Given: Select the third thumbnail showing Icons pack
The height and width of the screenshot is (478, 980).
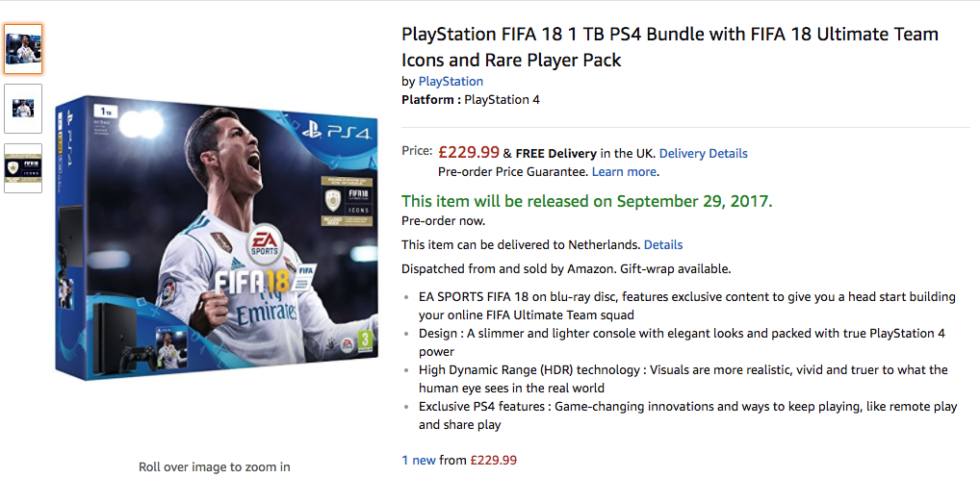Looking at the screenshot, I should point(23,167).
